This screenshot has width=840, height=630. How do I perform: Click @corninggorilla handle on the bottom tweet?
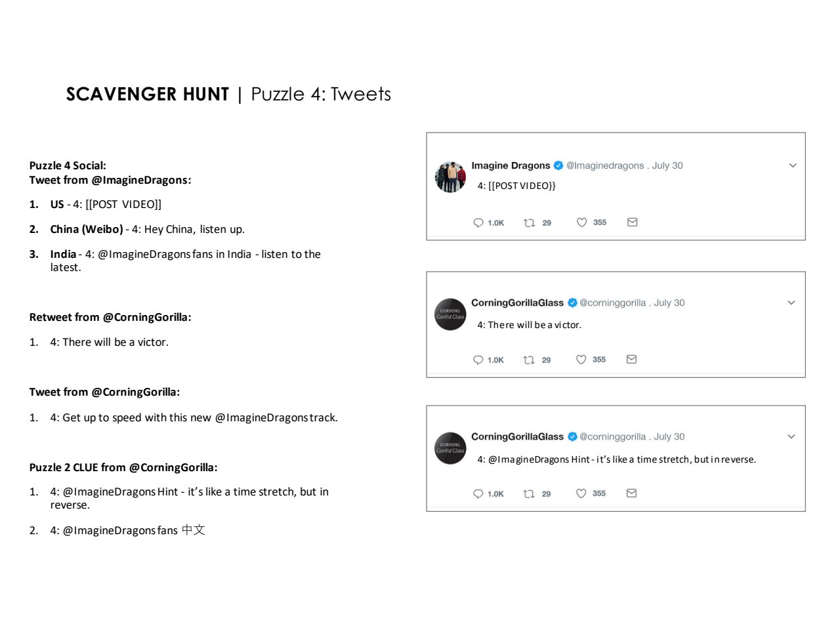click(612, 436)
